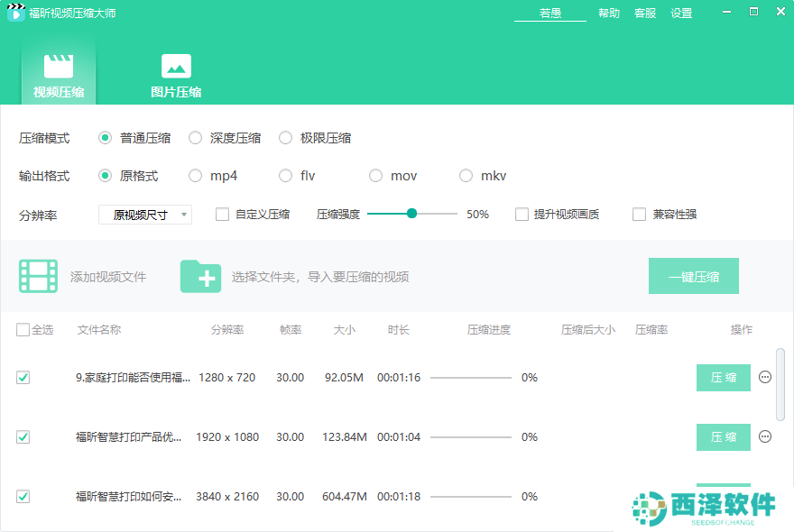This screenshot has height=532, width=794.
Task: Click the 大小 column header
Action: [x=345, y=330]
